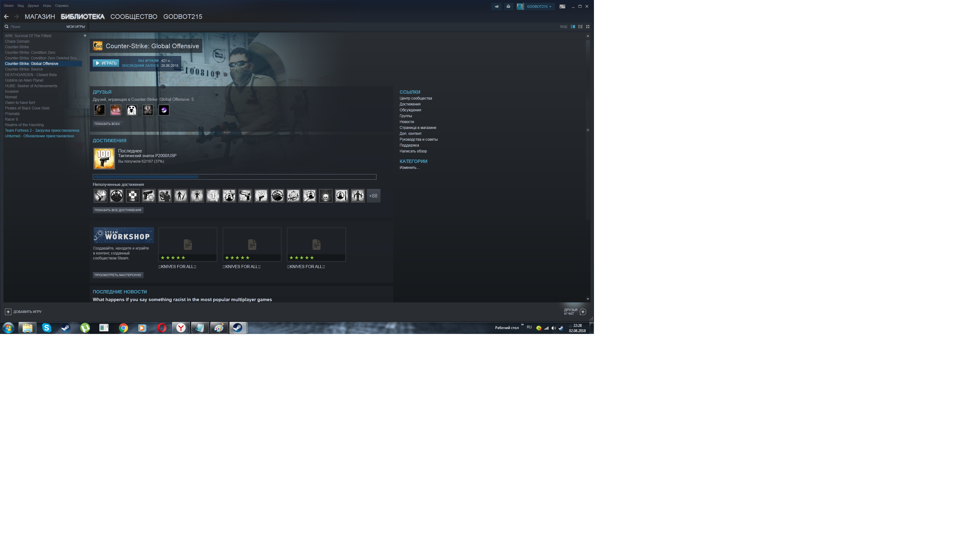Click the P2000/USP 100 achievement icon
Viewport: 980px width, 551px height.
104,159
